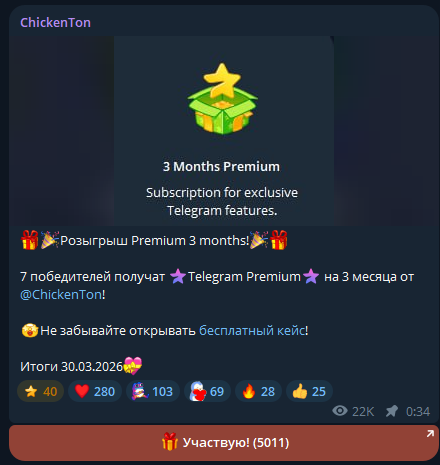Follow the бесплатный кейс link
440x465 pixels.
pos(252,331)
